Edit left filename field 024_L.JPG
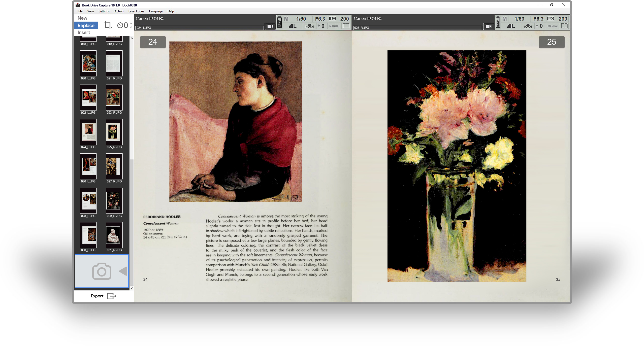The width and height of the screenshot is (644, 348). (199, 28)
